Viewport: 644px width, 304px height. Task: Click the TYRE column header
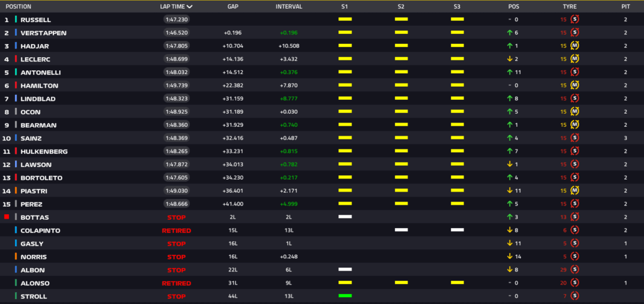(x=569, y=6)
